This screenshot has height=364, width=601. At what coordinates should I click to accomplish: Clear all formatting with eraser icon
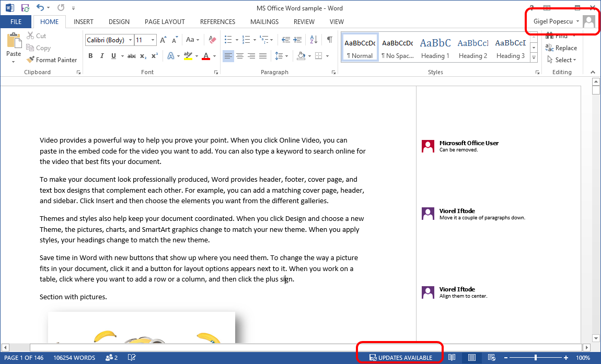[x=212, y=40]
